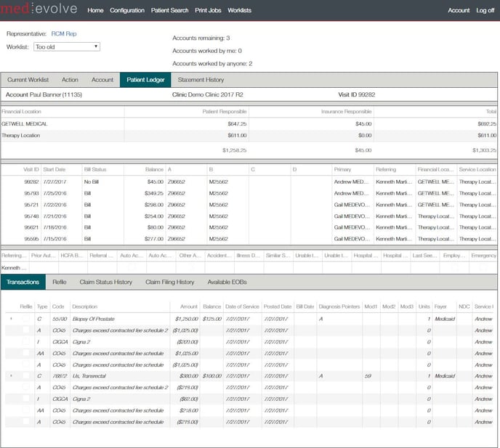Tick Refile checkbox on Cigna 2 ($200.00) row

pos(26,342)
